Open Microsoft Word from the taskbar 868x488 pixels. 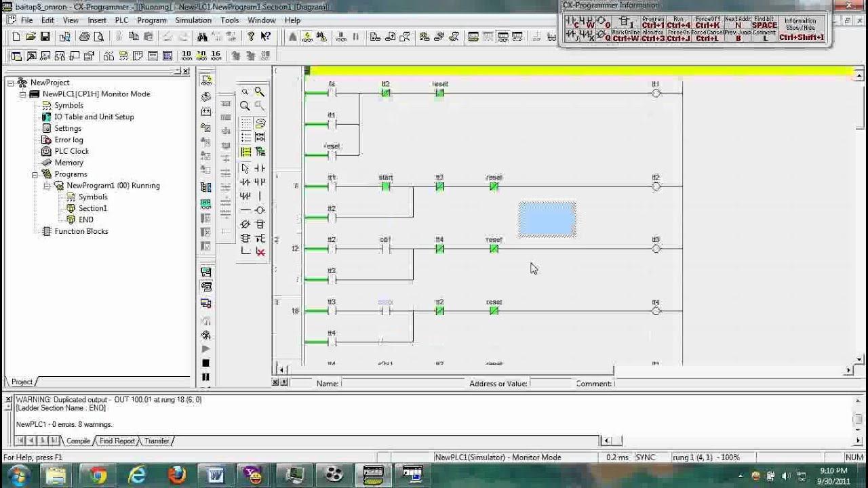[216, 475]
